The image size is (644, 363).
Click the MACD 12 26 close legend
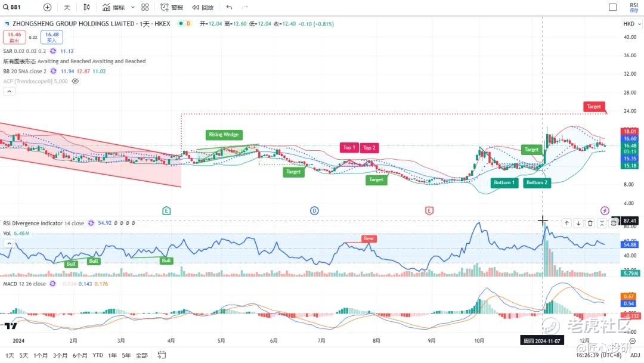24,284
